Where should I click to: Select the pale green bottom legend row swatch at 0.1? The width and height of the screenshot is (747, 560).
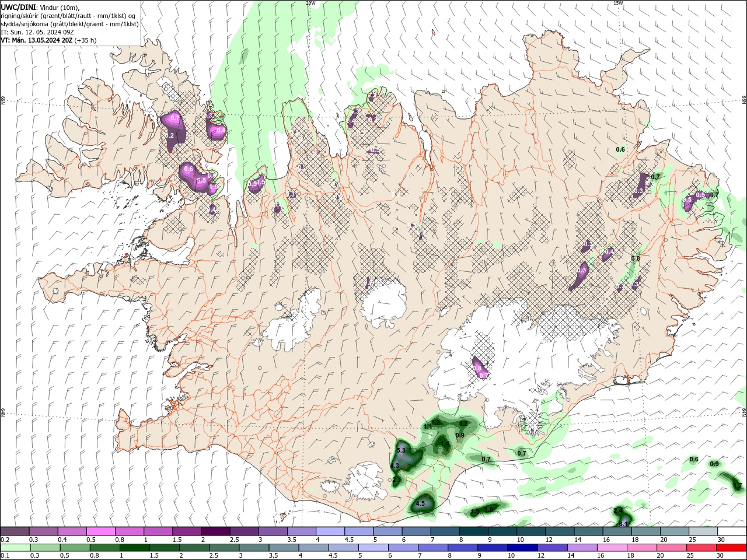14,548
